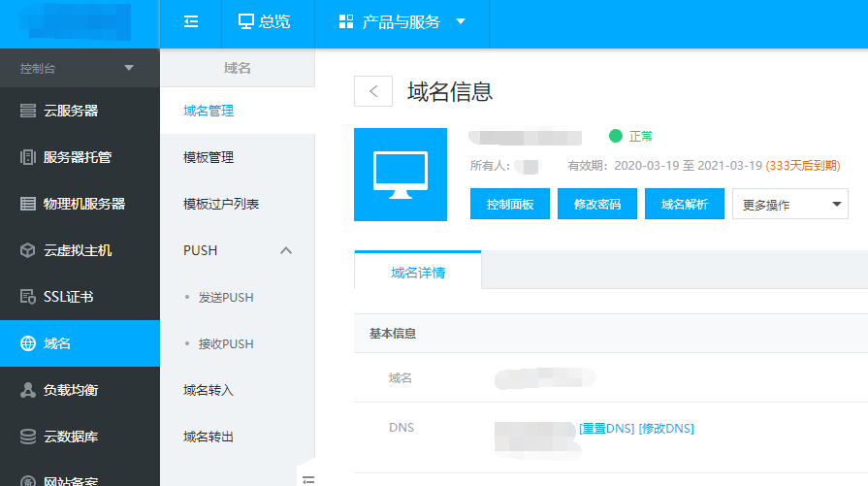Click the 域名 globe icon
The height and width of the screenshot is (486, 868).
28,343
